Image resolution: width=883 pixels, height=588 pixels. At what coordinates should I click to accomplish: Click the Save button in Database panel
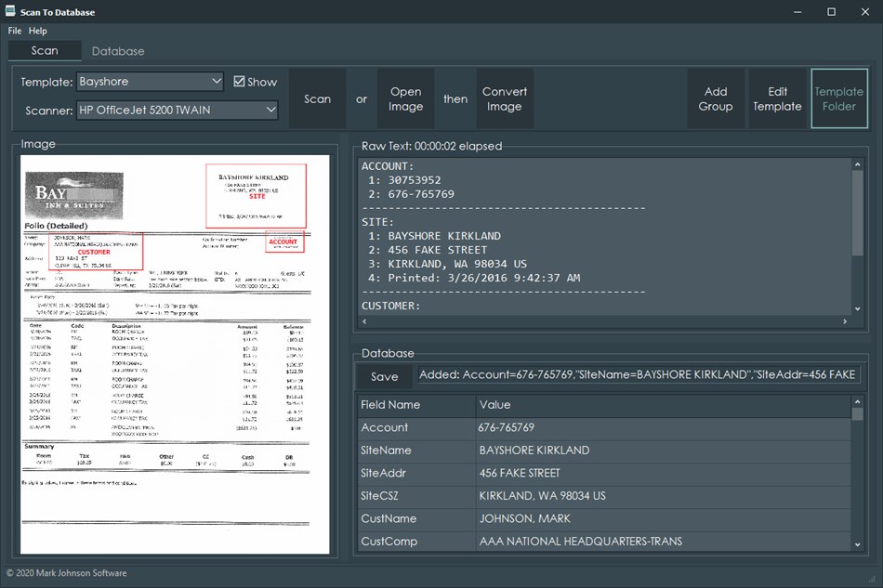click(x=385, y=377)
